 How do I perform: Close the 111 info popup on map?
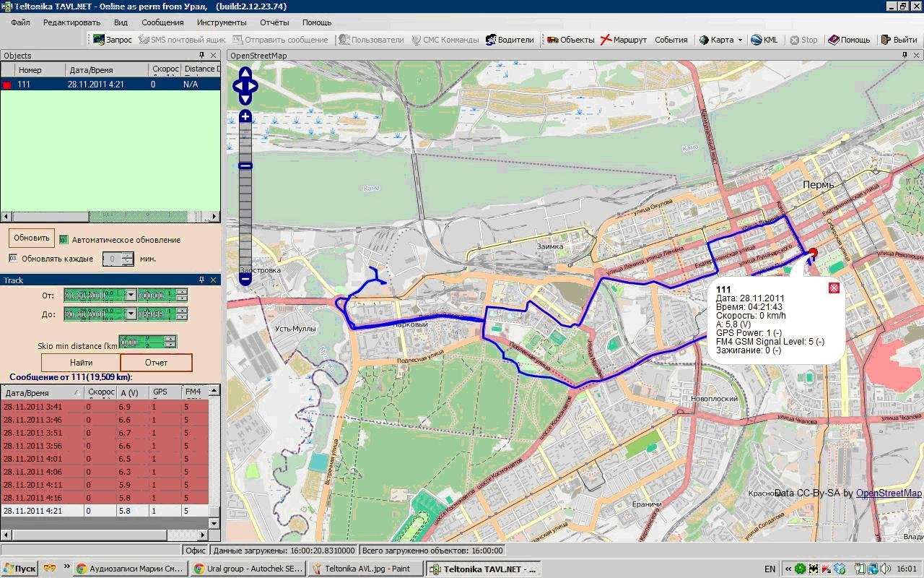click(834, 288)
